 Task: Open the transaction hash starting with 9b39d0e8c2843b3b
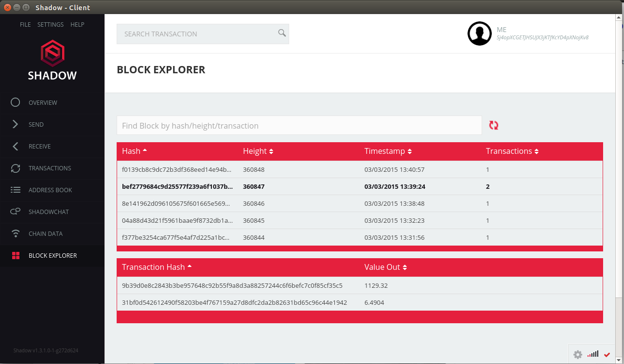(232, 285)
